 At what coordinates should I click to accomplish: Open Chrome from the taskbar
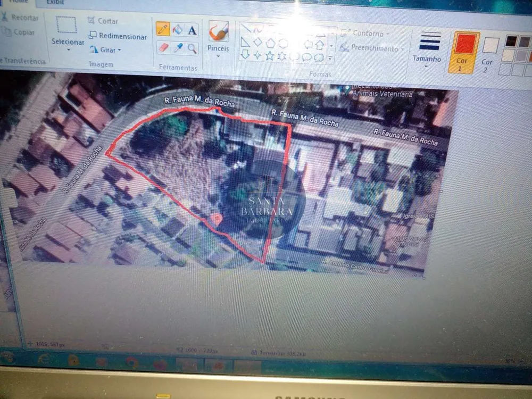coord(131,363)
